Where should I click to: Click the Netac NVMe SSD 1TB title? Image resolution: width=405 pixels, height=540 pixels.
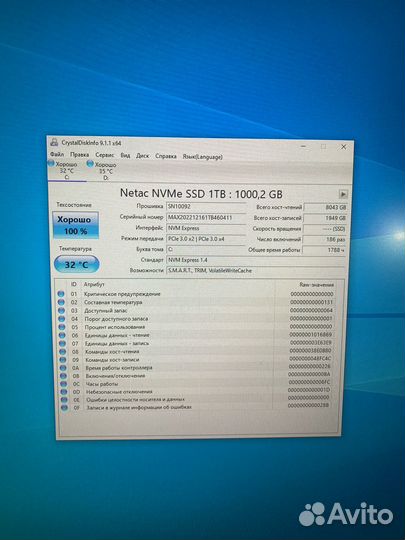pyautogui.click(x=201, y=194)
